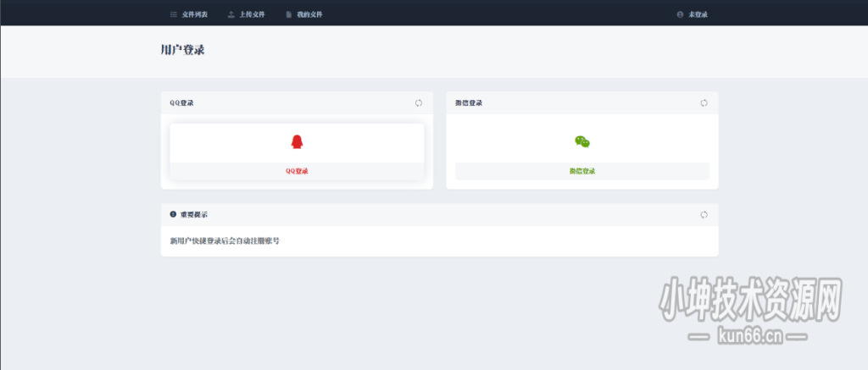Open the 文件列表 menu item
Viewport: 868px width, 370px height.
point(189,15)
